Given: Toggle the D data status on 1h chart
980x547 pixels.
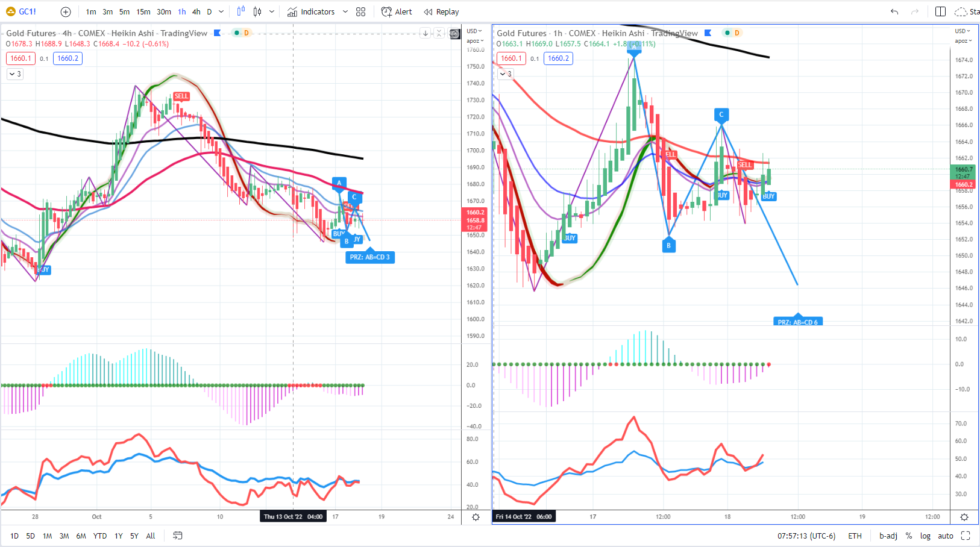Looking at the screenshot, I should tap(737, 33).
